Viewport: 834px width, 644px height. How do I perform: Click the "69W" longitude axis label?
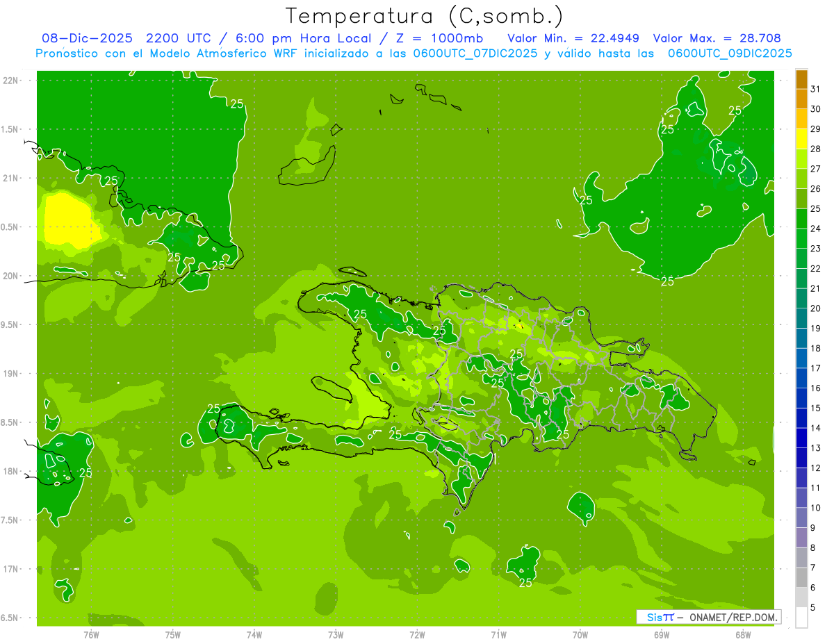tap(662, 635)
